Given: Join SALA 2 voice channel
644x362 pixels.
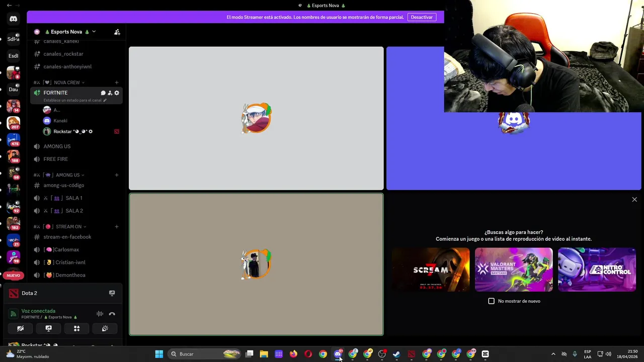Looking at the screenshot, I should [76, 211].
